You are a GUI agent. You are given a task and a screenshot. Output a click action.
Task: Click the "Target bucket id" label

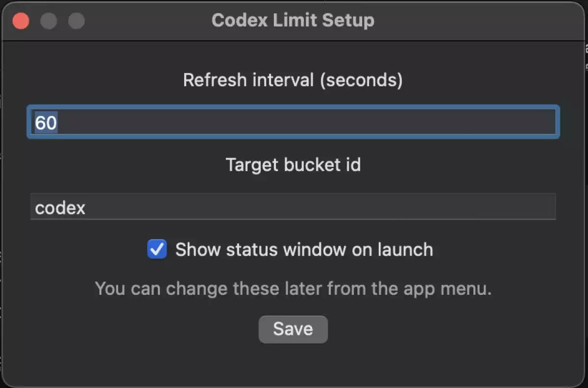293,165
